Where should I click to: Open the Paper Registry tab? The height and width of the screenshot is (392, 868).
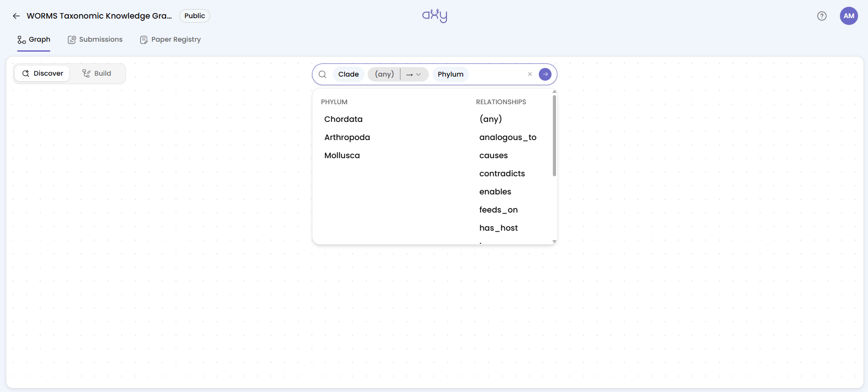coord(170,39)
